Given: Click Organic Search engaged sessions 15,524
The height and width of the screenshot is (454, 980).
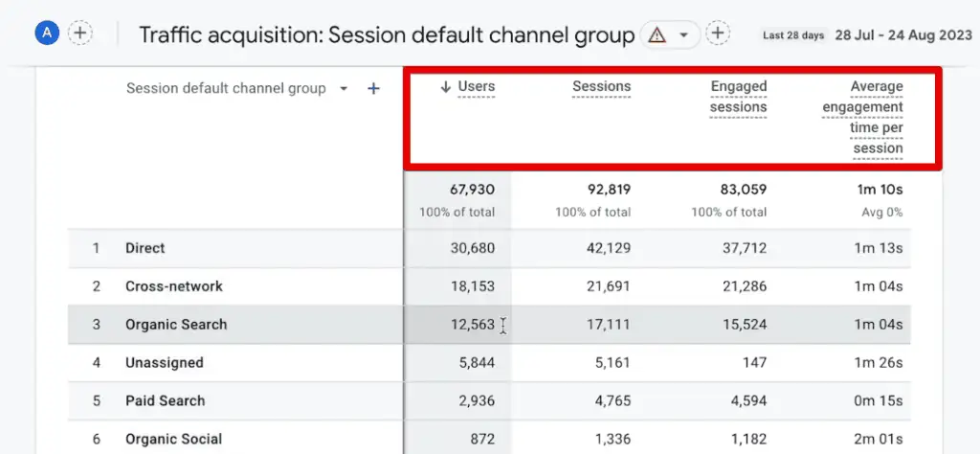Looking at the screenshot, I should click(x=746, y=325).
